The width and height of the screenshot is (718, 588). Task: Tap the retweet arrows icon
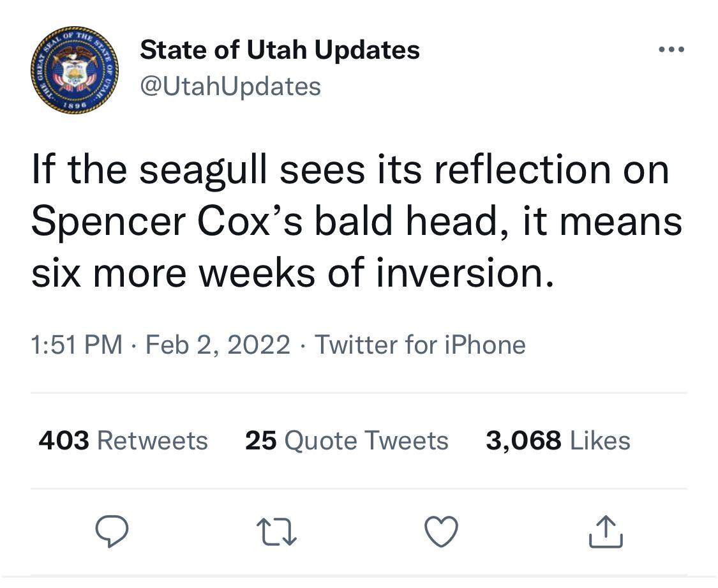pyautogui.click(x=276, y=532)
